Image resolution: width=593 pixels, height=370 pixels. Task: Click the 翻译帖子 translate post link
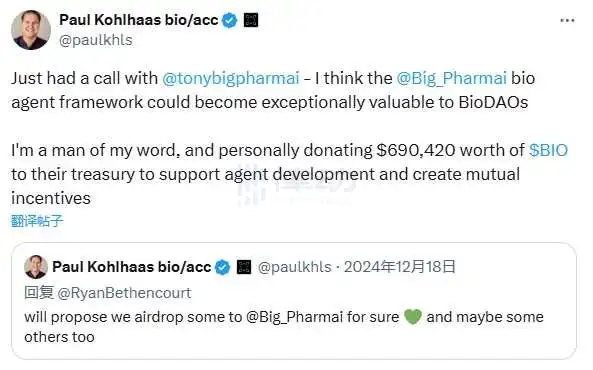point(37,221)
